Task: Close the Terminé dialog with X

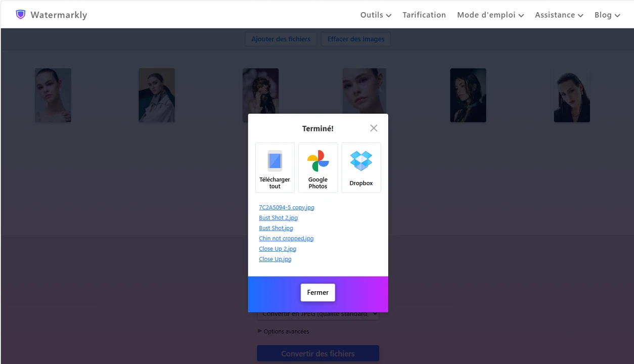Action: 374,128
